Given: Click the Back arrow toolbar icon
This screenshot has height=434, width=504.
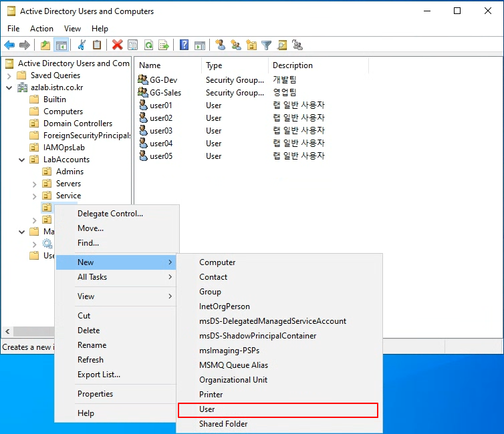Looking at the screenshot, I should tap(9, 45).
